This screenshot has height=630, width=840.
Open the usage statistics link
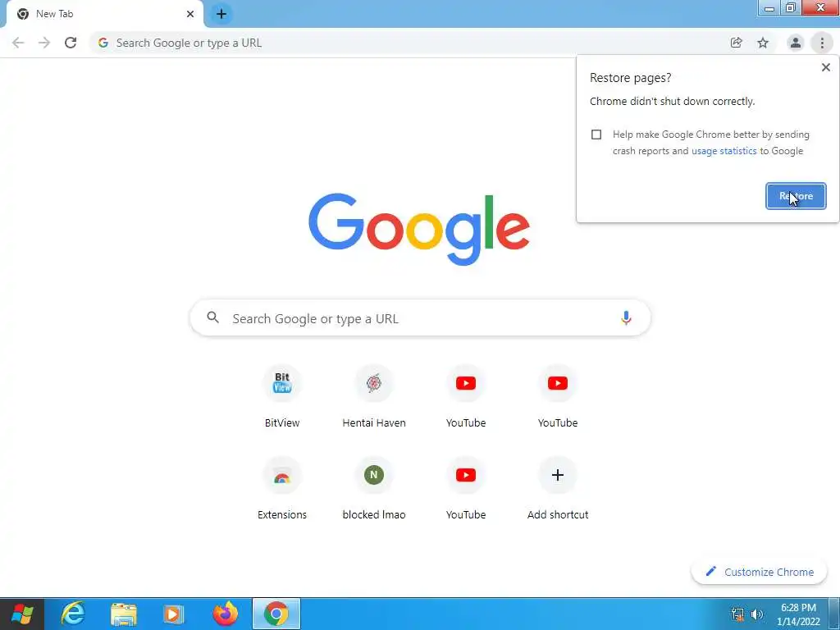724,151
